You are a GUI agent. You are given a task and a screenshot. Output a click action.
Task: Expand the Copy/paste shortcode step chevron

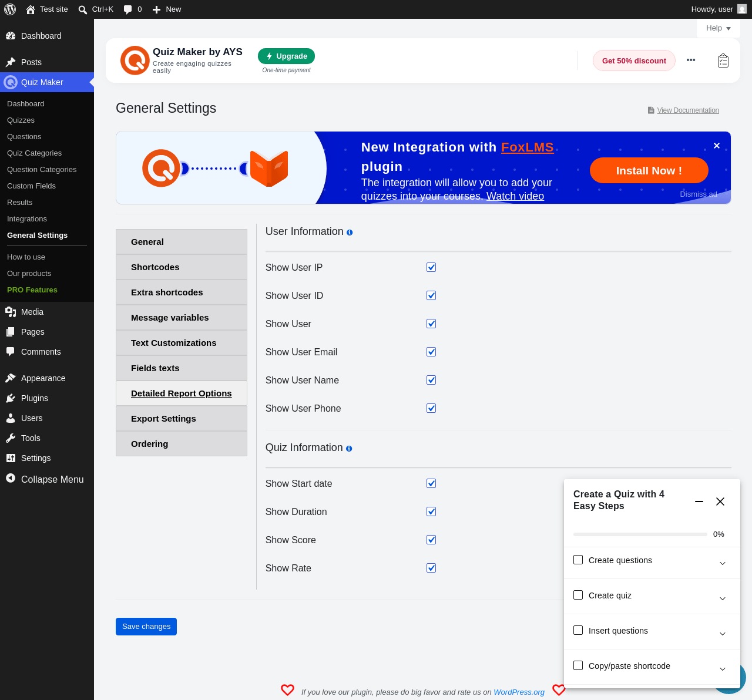[x=723, y=669]
